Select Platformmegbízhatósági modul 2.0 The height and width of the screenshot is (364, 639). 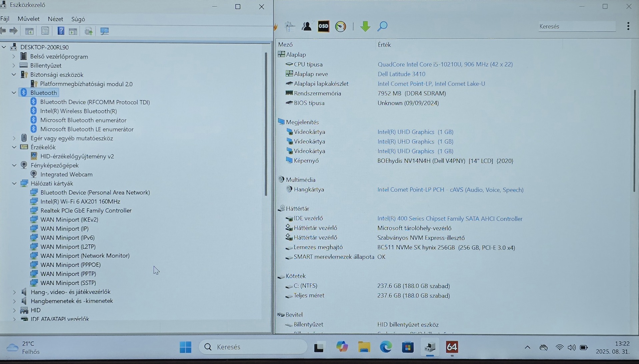tap(86, 84)
